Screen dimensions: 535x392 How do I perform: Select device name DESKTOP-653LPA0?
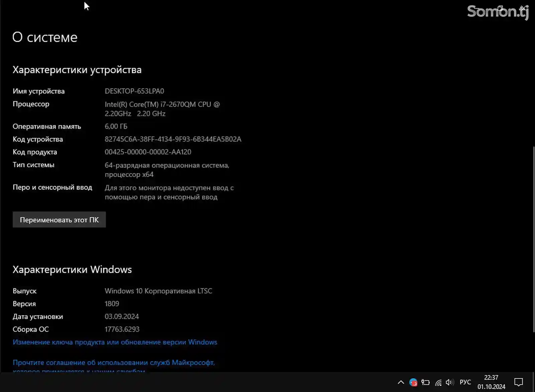click(x=134, y=91)
